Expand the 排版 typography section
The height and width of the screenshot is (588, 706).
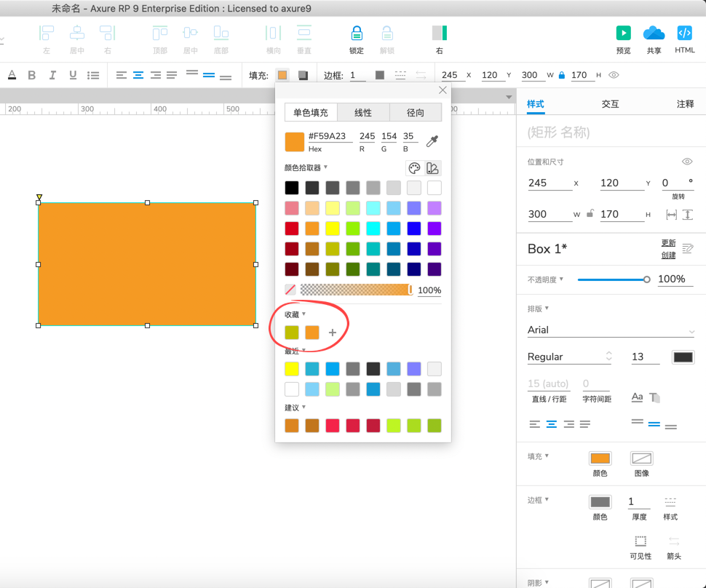[547, 309]
